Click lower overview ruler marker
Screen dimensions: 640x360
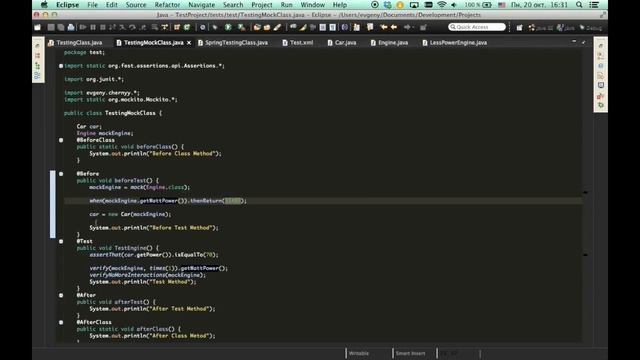[x=585, y=255]
